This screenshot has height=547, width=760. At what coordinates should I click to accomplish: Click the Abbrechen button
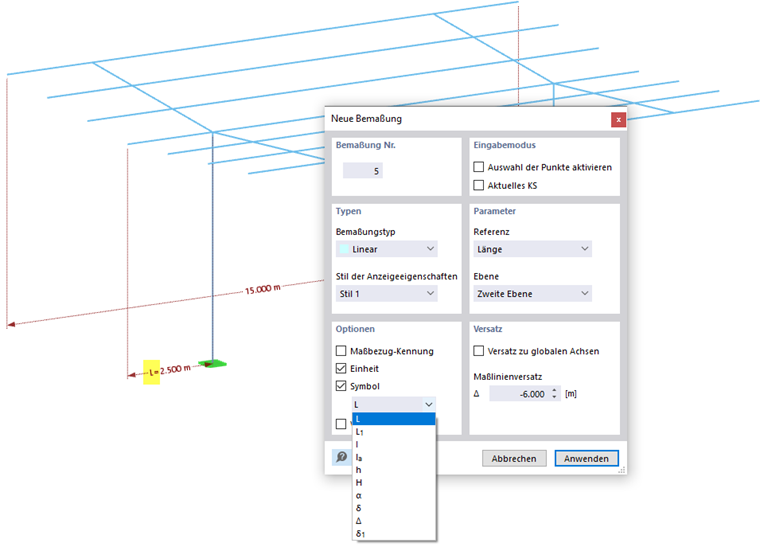click(514, 458)
